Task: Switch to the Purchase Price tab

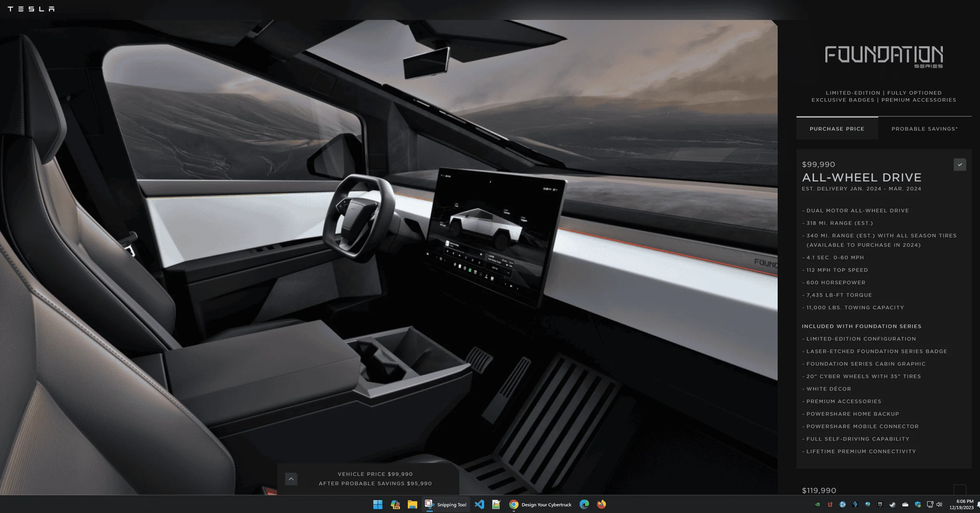Action: tap(837, 129)
